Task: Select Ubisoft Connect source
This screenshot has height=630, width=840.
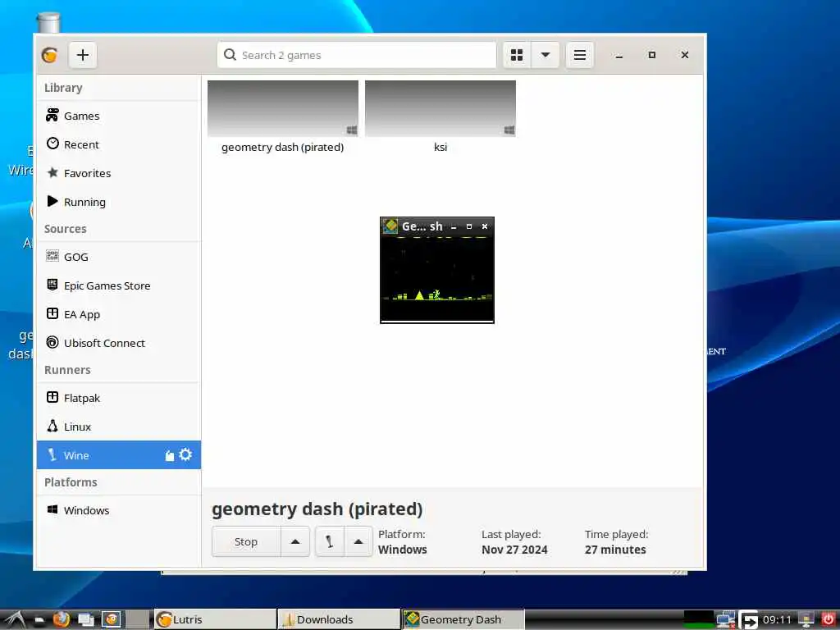Action: [x=119, y=343]
